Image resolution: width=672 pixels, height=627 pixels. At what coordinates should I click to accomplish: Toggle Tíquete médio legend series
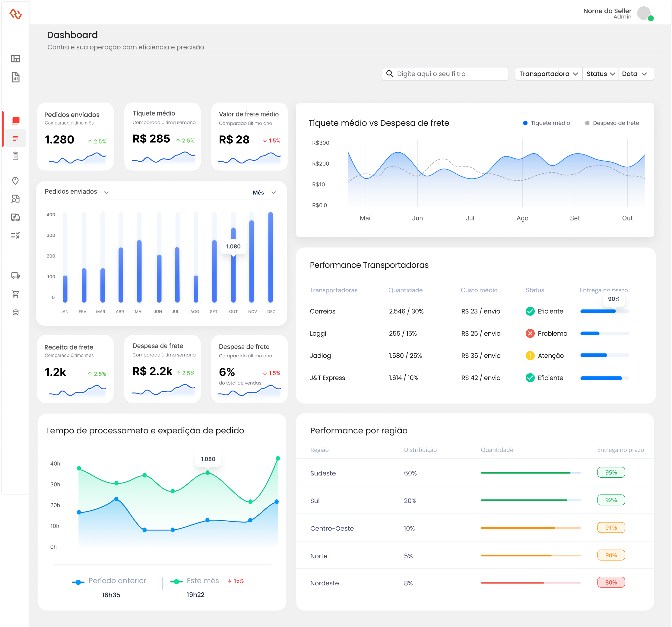click(x=546, y=123)
